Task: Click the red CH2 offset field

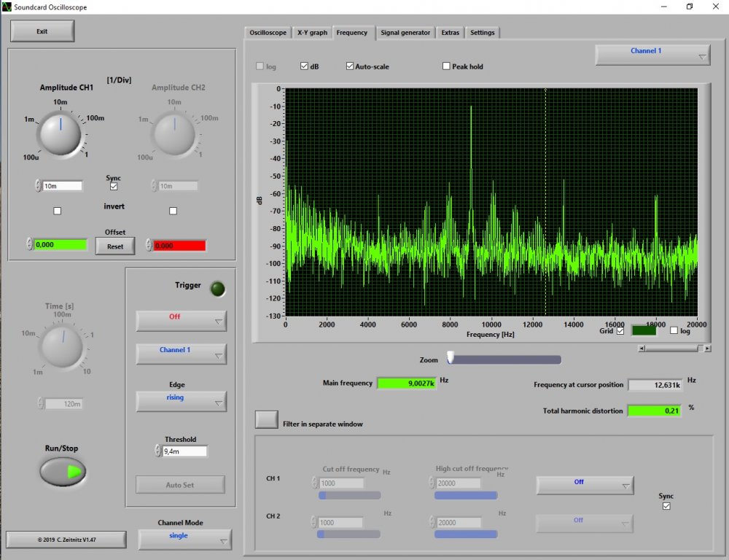Action: pyautogui.click(x=179, y=246)
